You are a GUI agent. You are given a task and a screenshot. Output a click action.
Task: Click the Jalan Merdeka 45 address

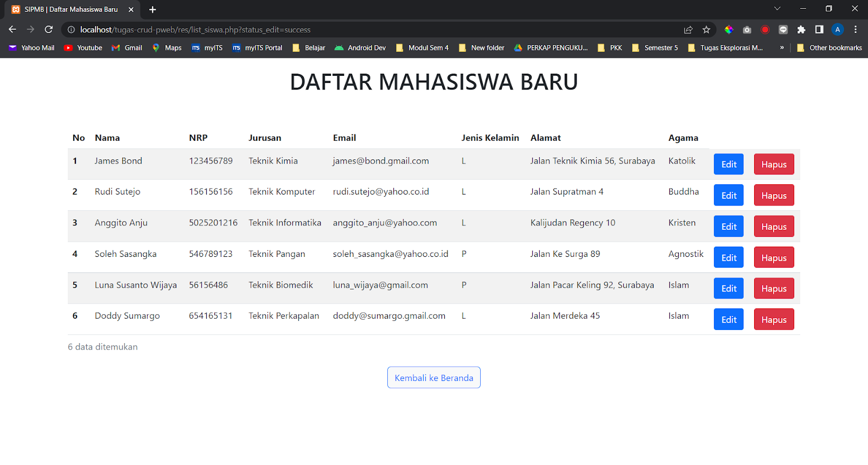(x=565, y=316)
